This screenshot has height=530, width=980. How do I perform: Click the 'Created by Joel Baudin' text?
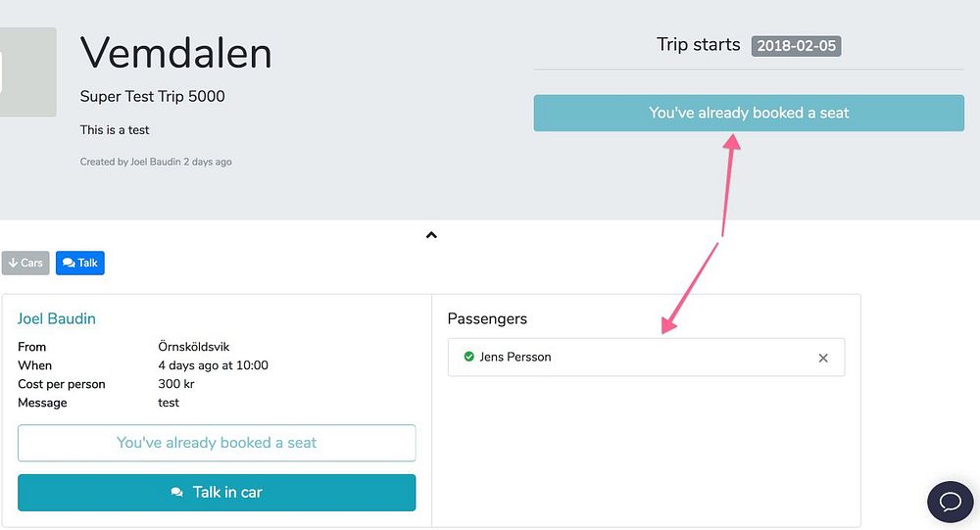pyautogui.click(x=156, y=162)
